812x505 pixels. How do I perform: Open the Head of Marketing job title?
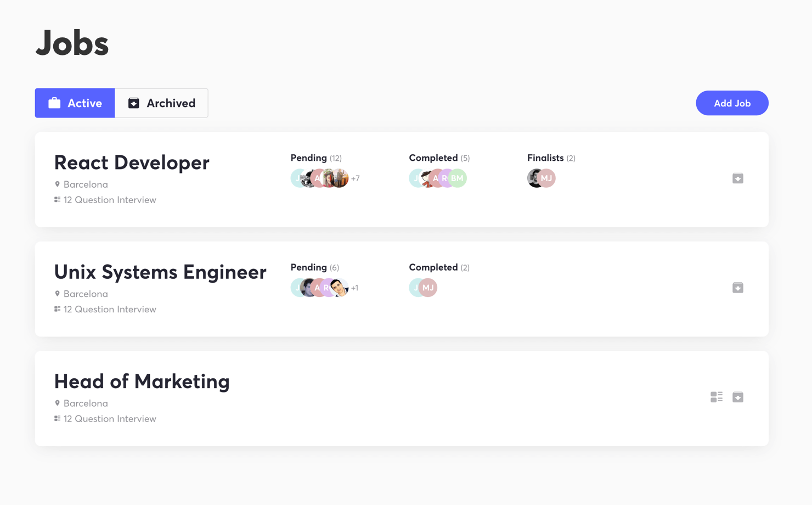click(x=142, y=381)
